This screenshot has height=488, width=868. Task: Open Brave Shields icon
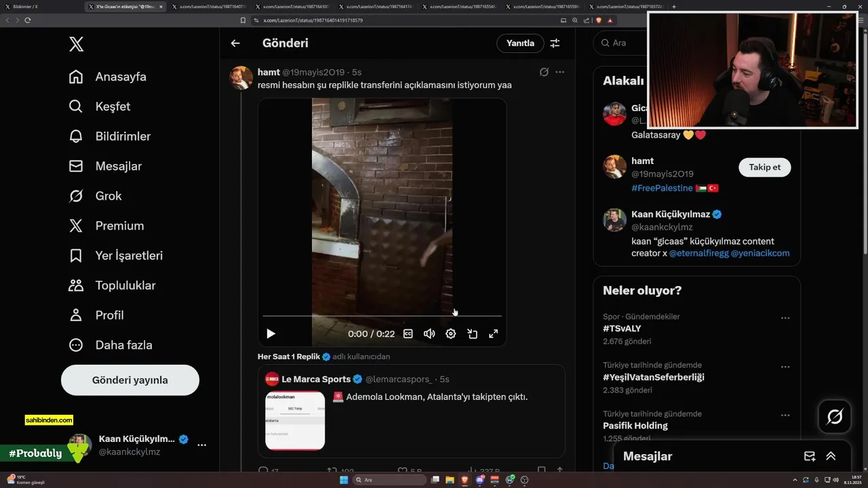(x=599, y=20)
